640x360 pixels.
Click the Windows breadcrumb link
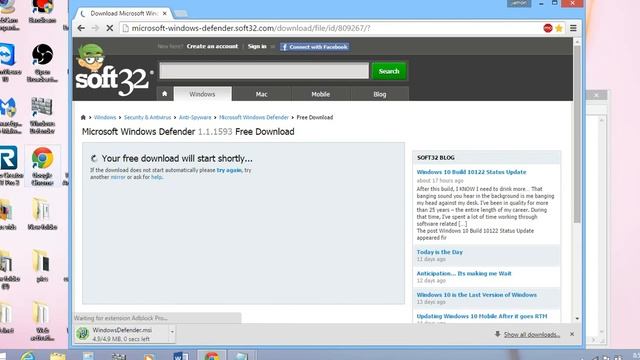(x=105, y=118)
